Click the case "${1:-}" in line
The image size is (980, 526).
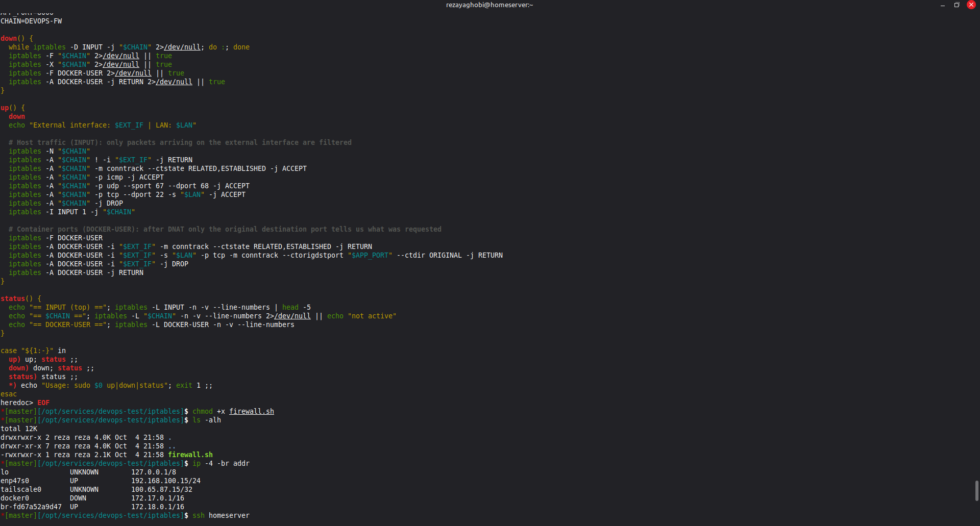coord(33,350)
